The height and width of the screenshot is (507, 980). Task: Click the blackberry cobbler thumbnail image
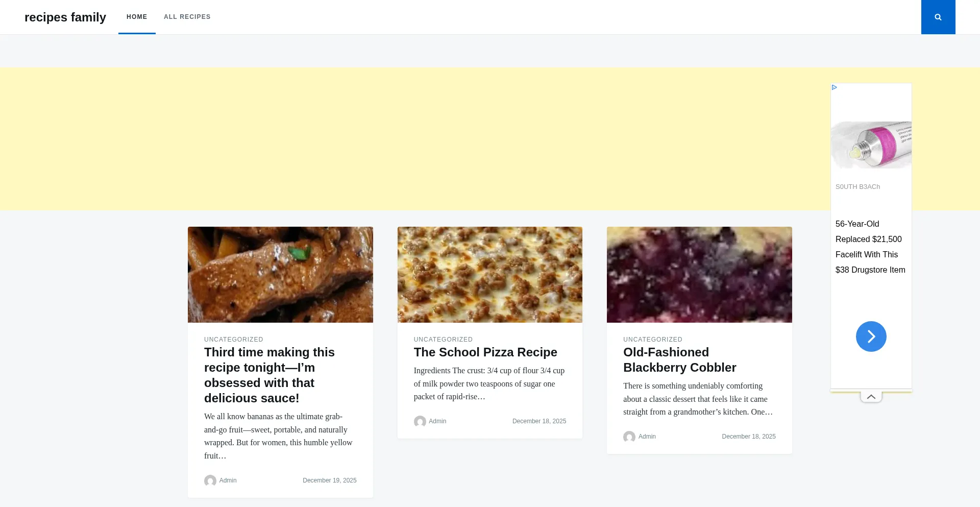(x=699, y=275)
